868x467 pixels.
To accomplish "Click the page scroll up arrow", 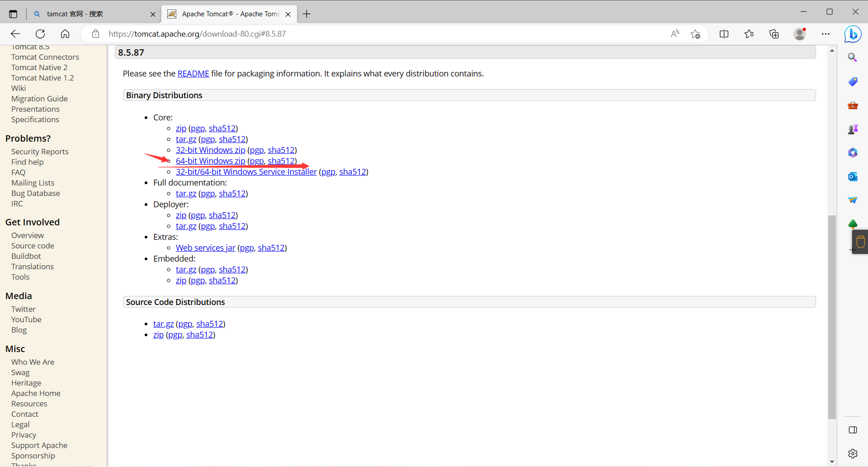I will tap(832, 51).
